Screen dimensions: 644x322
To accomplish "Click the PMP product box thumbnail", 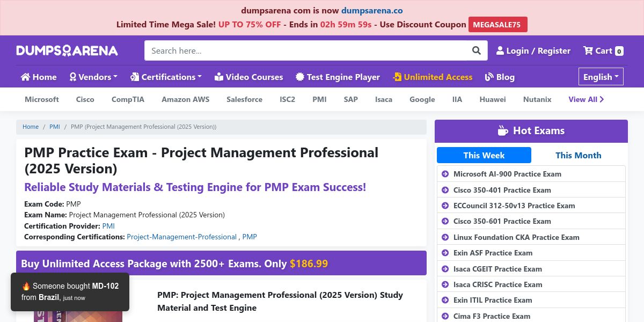I will (x=78, y=316).
